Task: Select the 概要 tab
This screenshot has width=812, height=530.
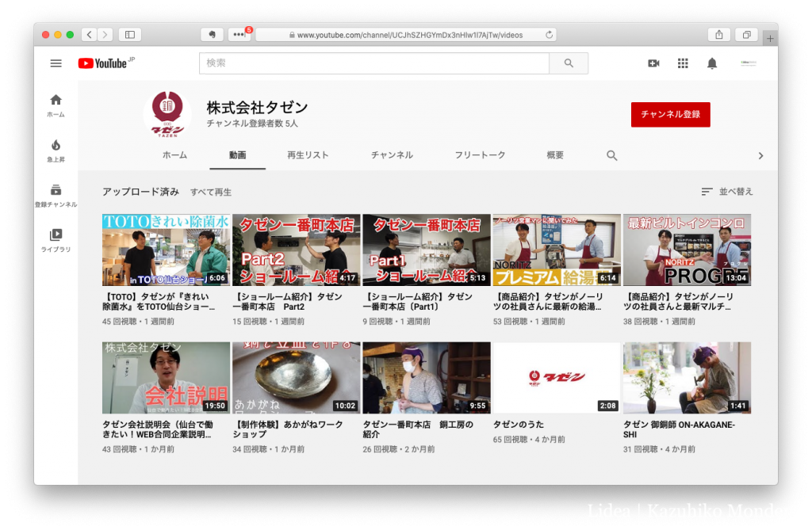Action: [555, 155]
